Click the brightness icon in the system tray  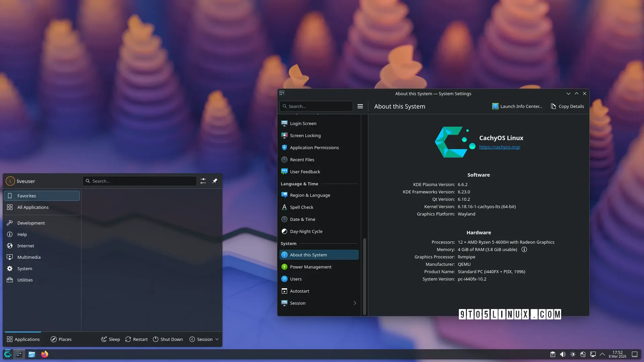tap(573, 354)
